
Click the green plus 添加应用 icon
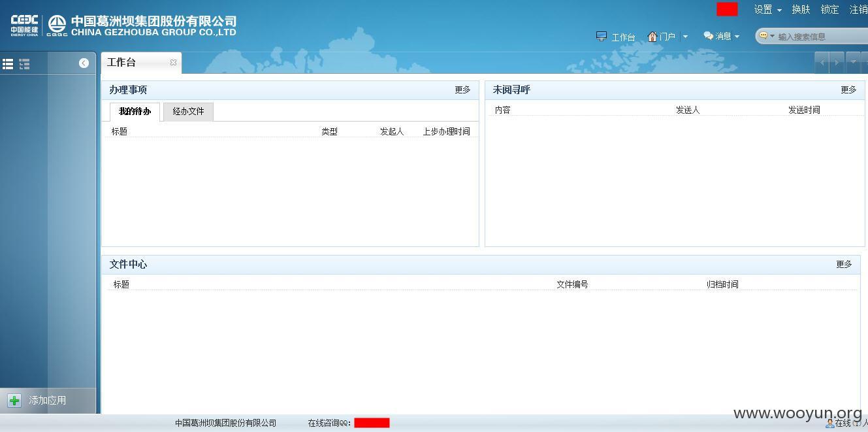pyautogui.click(x=14, y=400)
